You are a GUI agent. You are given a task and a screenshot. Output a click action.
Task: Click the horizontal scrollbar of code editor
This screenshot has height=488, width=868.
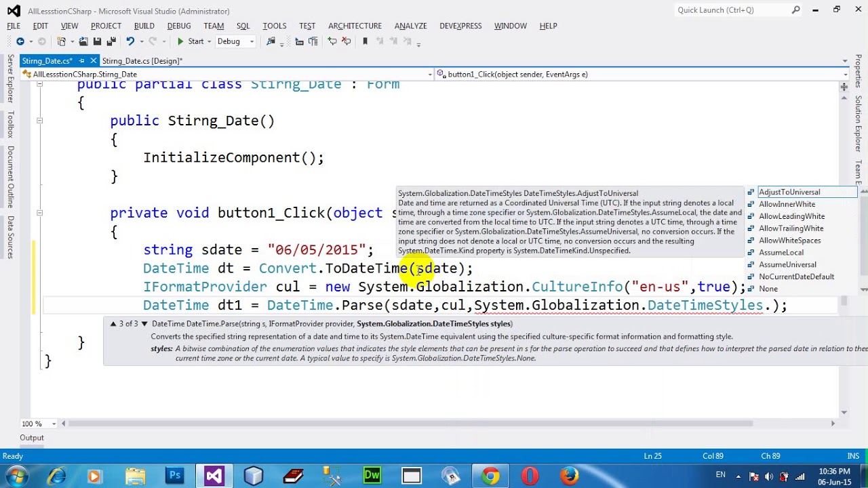click(x=411, y=424)
